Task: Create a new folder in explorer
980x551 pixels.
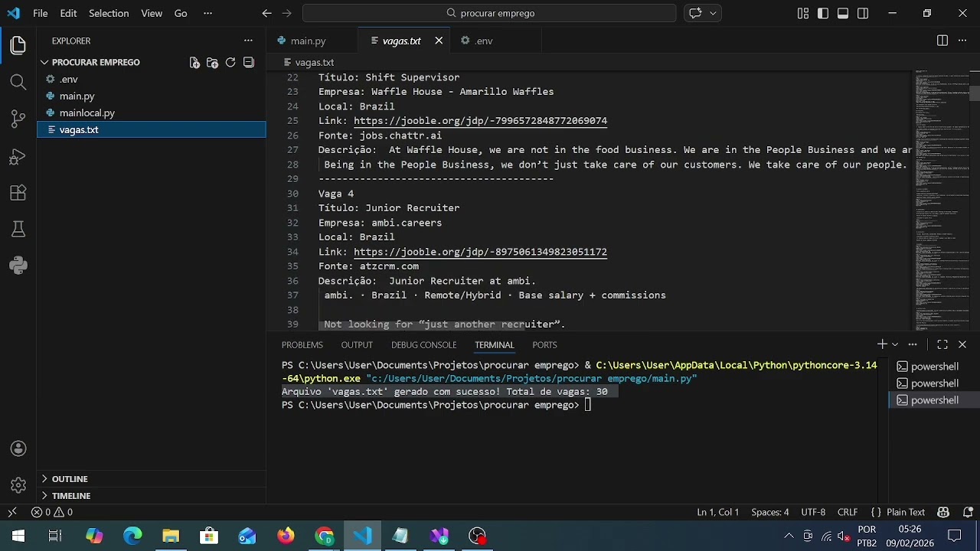Action: coord(212,63)
